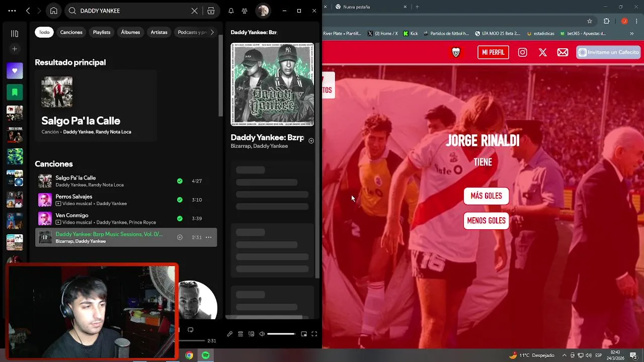The height and width of the screenshot is (362, 644).
Task: Open now-playing Daddy Yankee cover art
Action: click(x=272, y=84)
